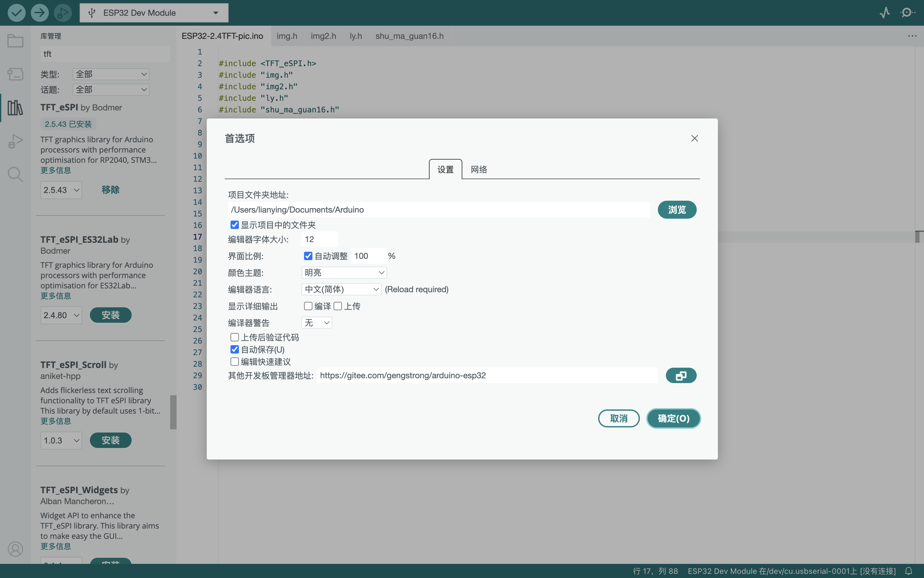Viewport: 924px width, 578px height.
Task: Click the 取消 cancel button
Action: coord(618,418)
